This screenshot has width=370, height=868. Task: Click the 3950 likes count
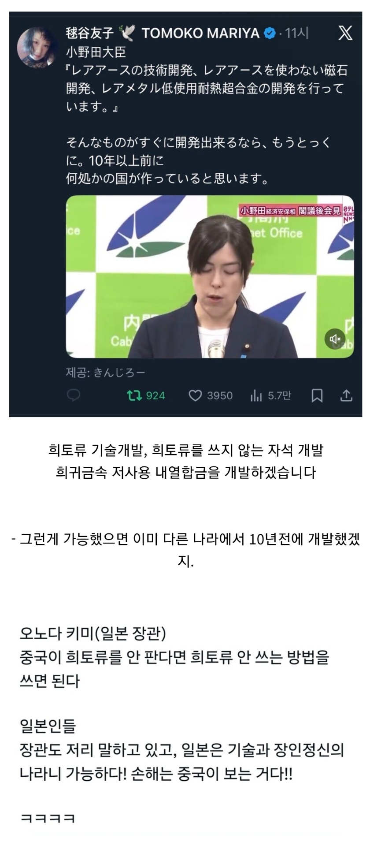point(220,395)
